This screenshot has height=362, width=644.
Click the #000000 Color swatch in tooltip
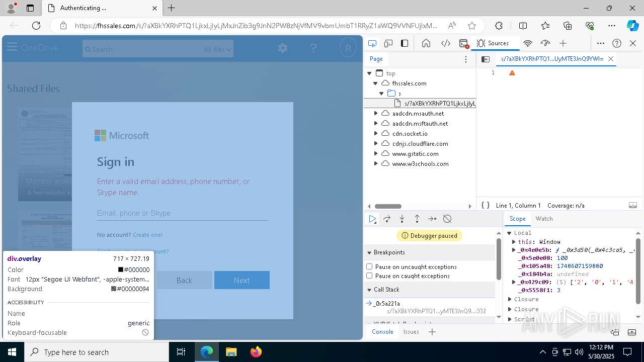(x=121, y=269)
